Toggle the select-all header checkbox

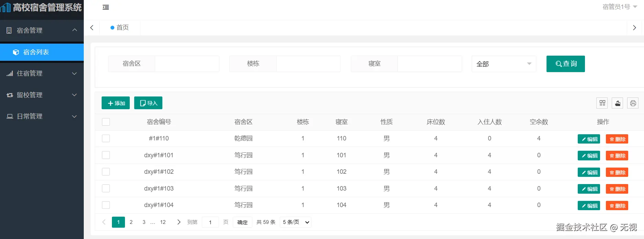pyautogui.click(x=106, y=122)
